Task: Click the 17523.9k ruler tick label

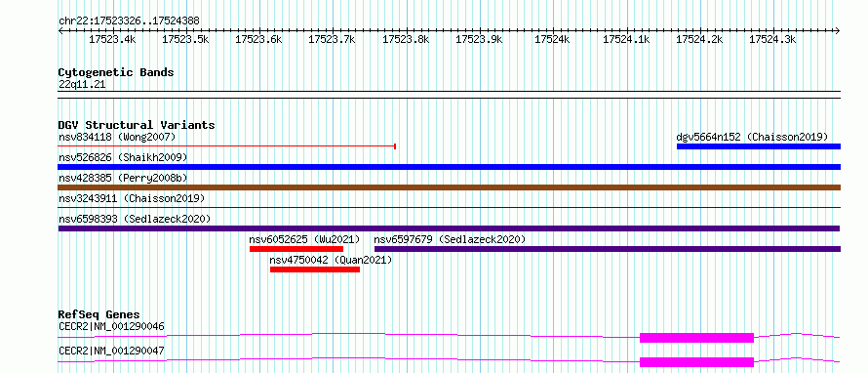Action: 480,40
